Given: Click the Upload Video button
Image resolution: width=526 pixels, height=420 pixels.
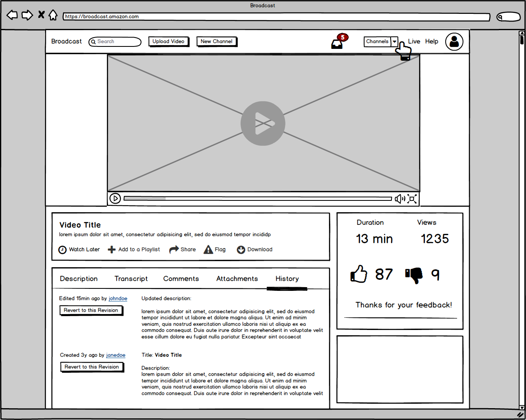Looking at the screenshot, I should click(168, 42).
